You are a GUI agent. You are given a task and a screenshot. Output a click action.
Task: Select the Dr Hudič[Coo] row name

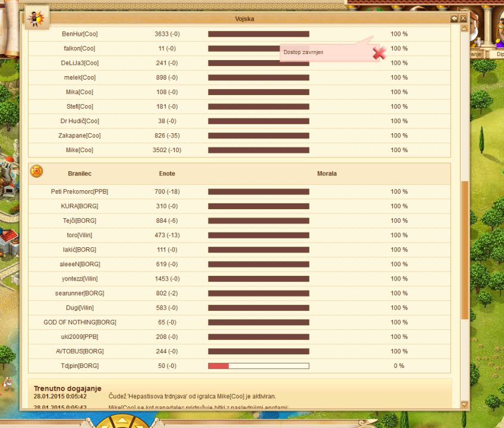(x=80, y=121)
